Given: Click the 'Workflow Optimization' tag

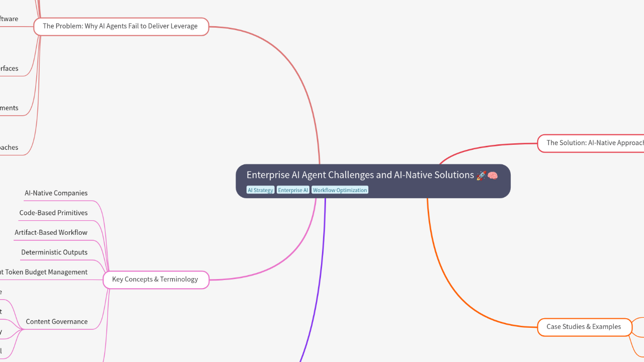Looking at the screenshot, I should coord(340,190).
